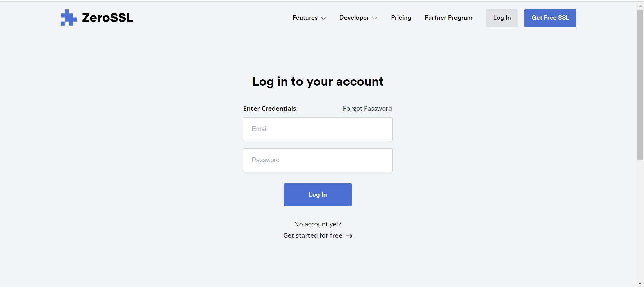This screenshot has height=287, width=644.
Task: Focus the Password input field
Action: coord(318,160)
